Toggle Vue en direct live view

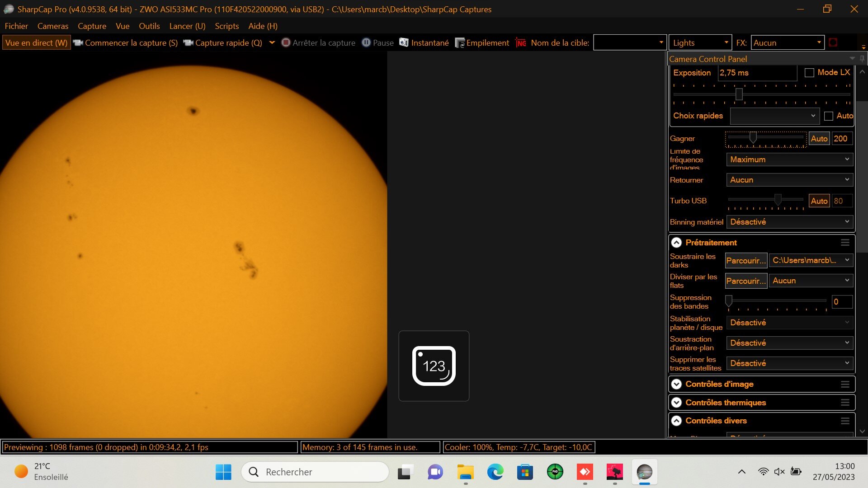tap(36, 42)
